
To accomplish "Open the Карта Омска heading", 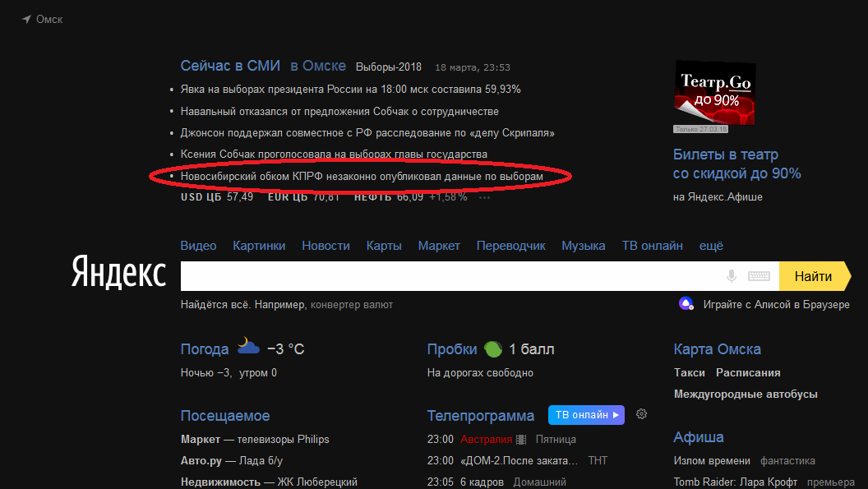I will [717, 349].
